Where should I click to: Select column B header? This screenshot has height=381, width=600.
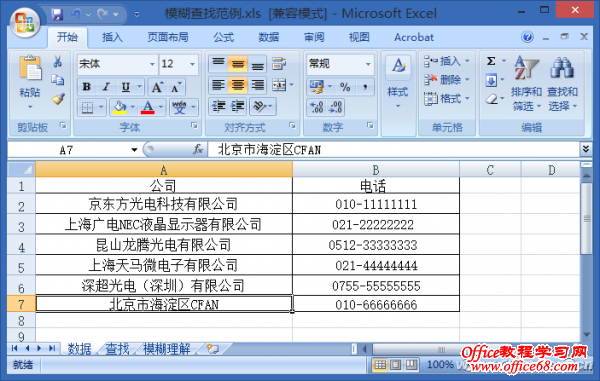tap(376, 169)
